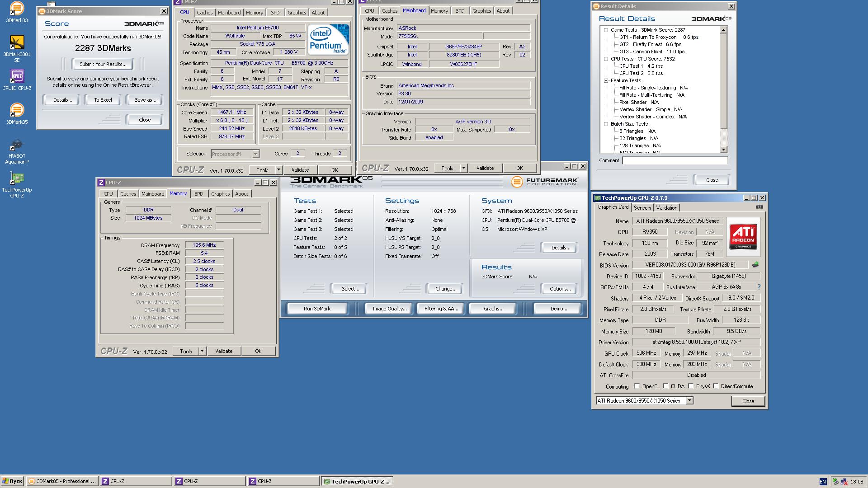Click the Close button in the GPU-Z window
Viewport: 868px width, 488px height.
click(x=748, y=401)
